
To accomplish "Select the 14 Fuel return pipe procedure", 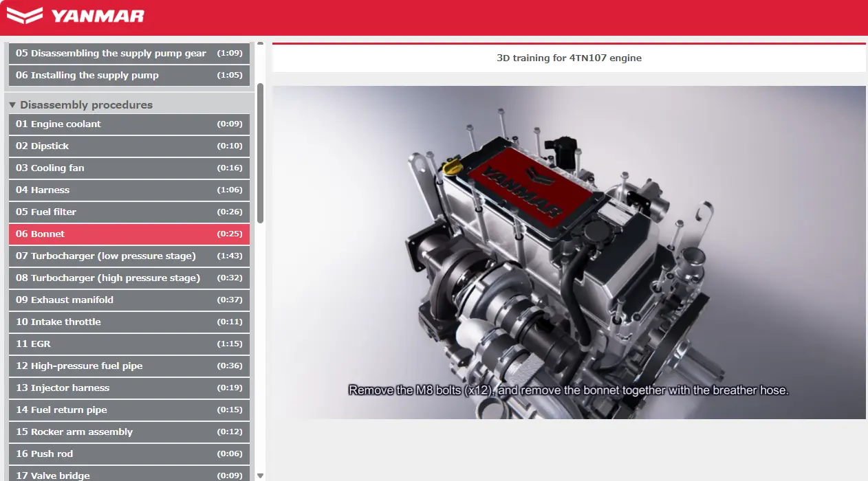I will [x=128, y=410].
